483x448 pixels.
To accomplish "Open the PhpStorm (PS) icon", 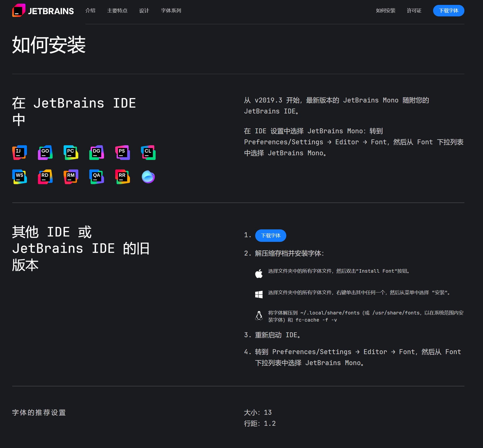I will coord(123,153).
